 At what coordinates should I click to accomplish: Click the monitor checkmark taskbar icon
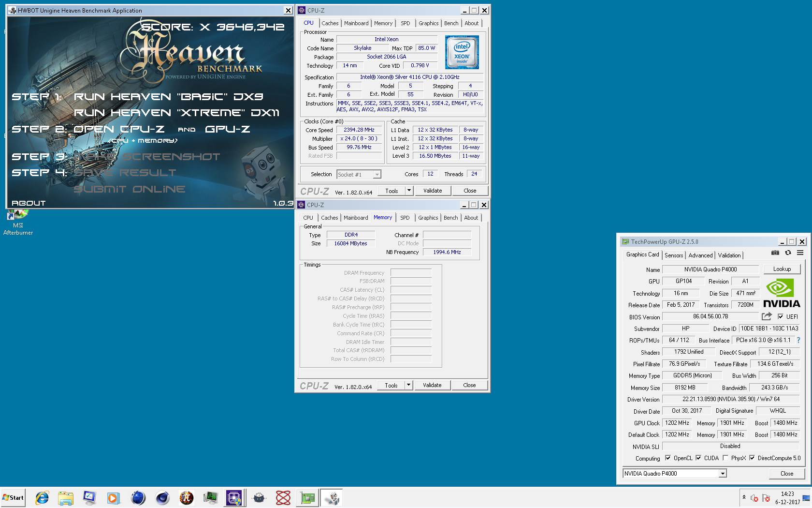[x=89, y=497]
